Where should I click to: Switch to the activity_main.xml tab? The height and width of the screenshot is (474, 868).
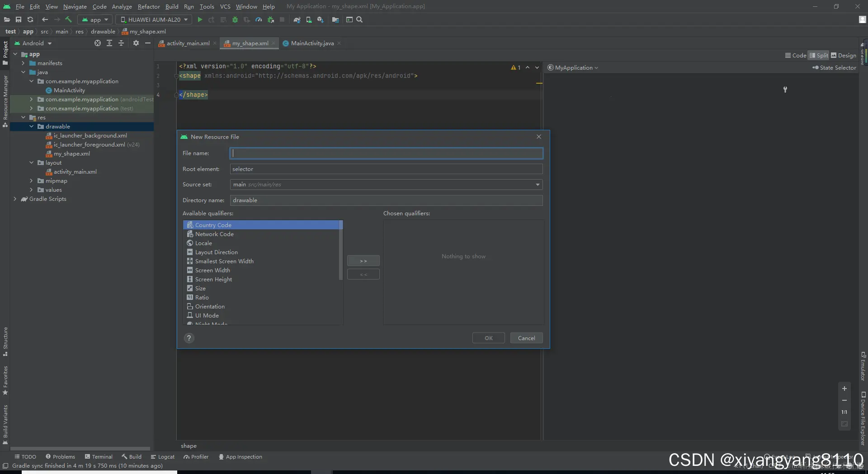point(188,43)
